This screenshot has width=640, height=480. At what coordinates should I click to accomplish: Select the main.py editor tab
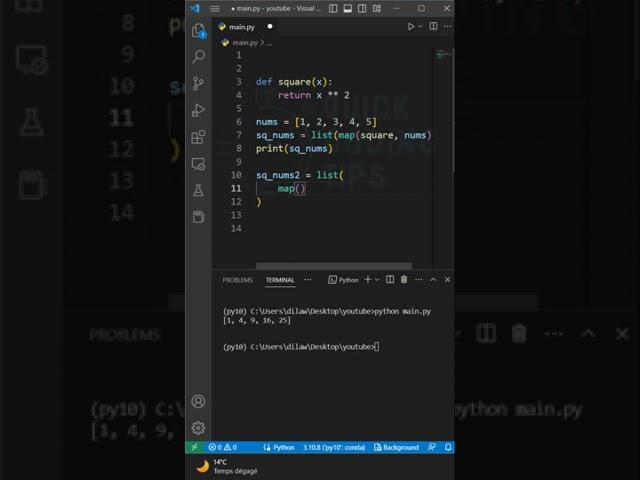click(243, 27)
